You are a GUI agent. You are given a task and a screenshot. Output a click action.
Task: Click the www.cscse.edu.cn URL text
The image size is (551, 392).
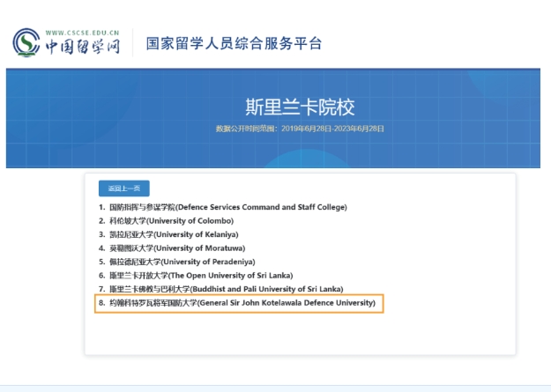[82, 33]
